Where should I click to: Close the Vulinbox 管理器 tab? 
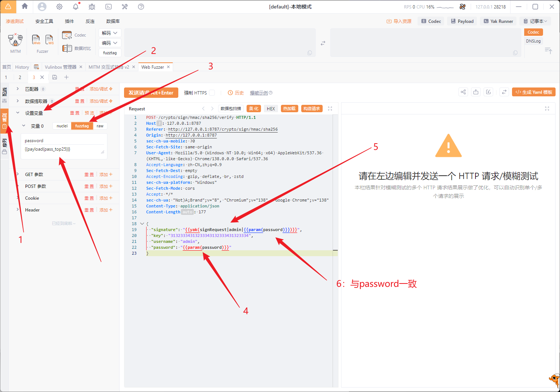tap(81, 67)
